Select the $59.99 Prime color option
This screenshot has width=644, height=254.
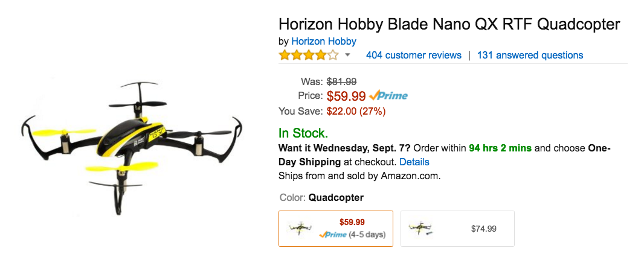[x=335, y=228]
